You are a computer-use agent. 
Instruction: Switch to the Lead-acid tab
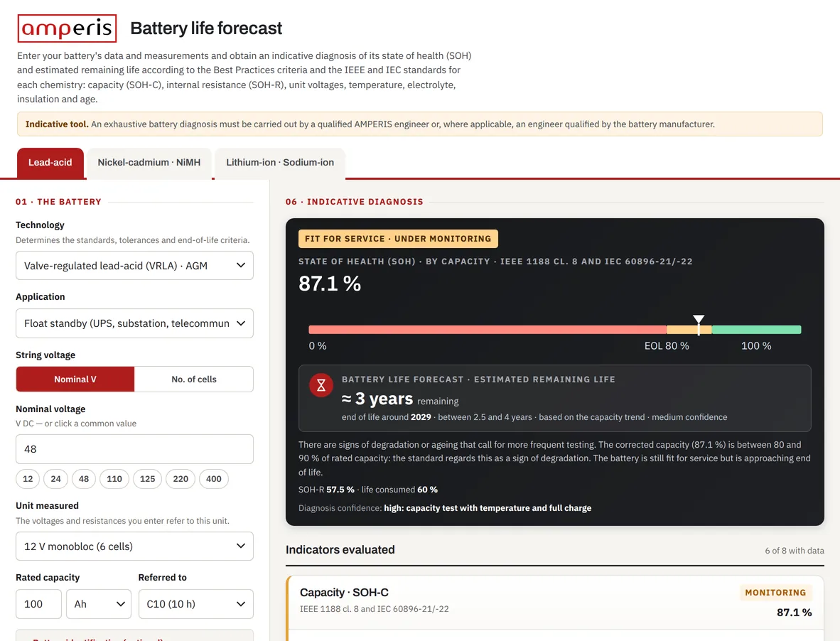(50, 163)
